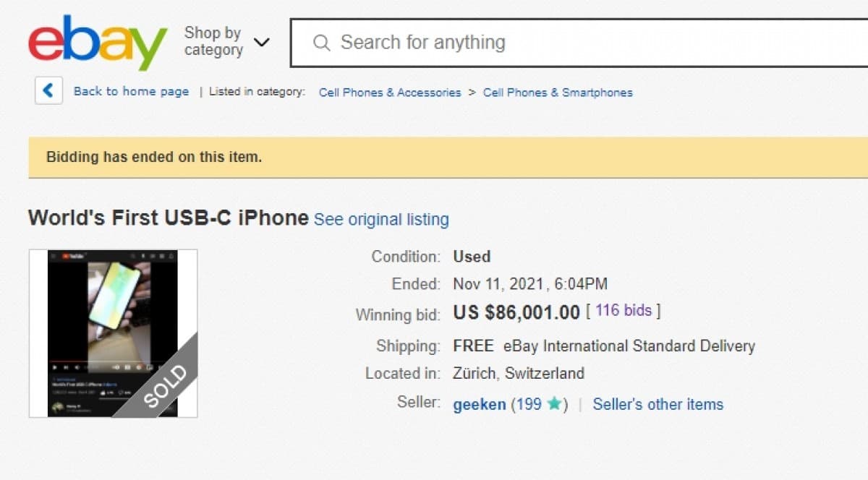Click the search magnifying glass icon
868x480 pixels.
click(321, 43)
